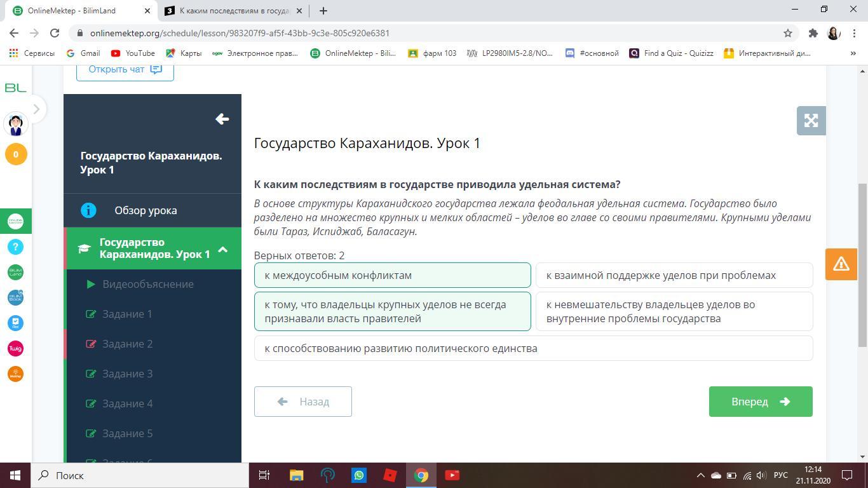Click the back arrow in lesson sidebar

pyautogui.click(x=222, y=119)
